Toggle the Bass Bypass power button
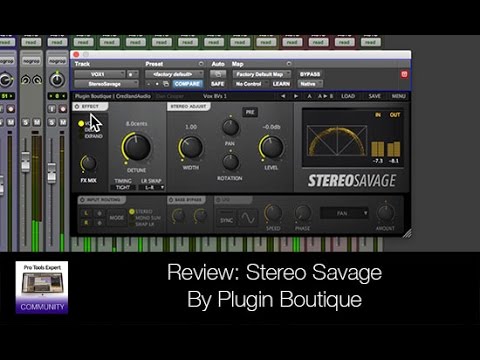Screen dimensions: 480x360 (171, 200)
